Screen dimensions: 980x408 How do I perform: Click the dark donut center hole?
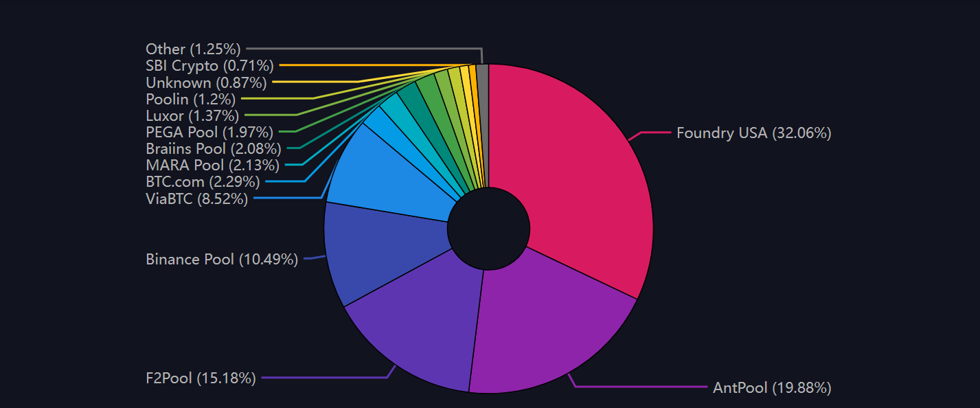488,229
